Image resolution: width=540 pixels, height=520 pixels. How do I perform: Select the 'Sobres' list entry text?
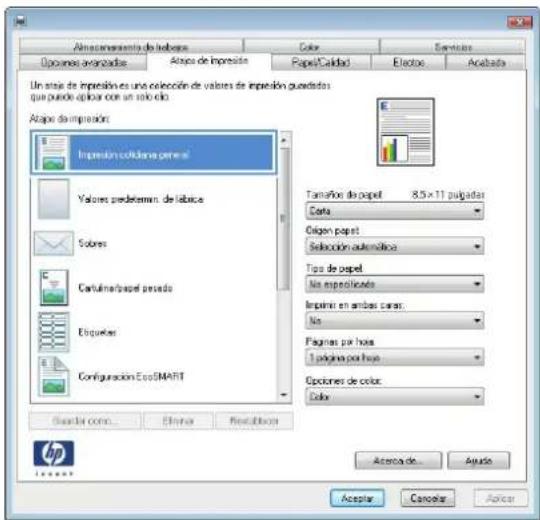93,243
